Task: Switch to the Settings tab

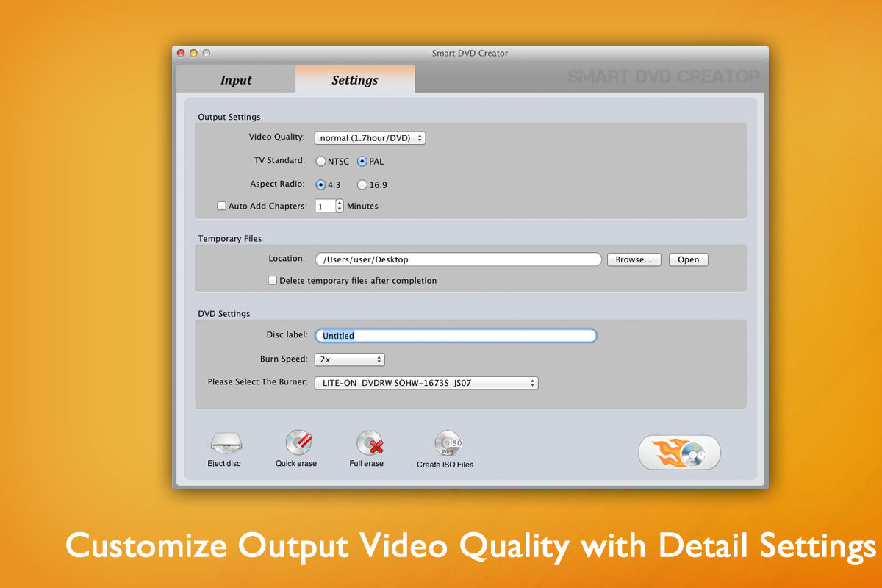Action: [x=355, y=79]
